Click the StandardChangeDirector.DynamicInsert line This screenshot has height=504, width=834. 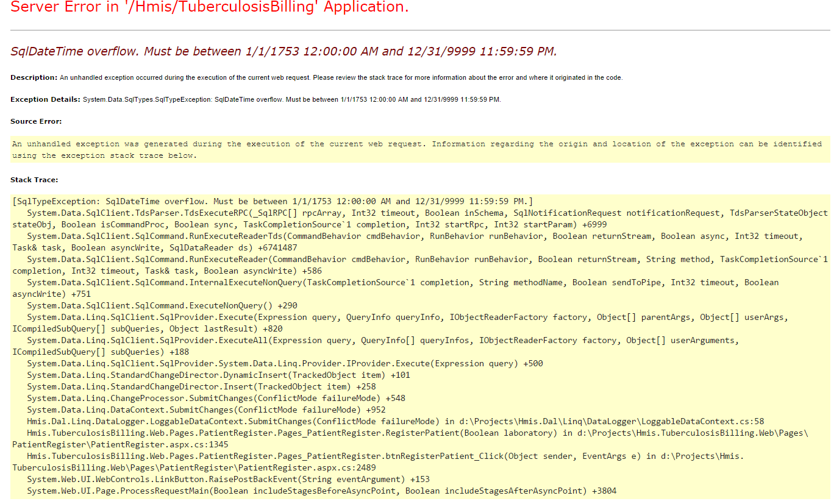(x=218, y=375)
